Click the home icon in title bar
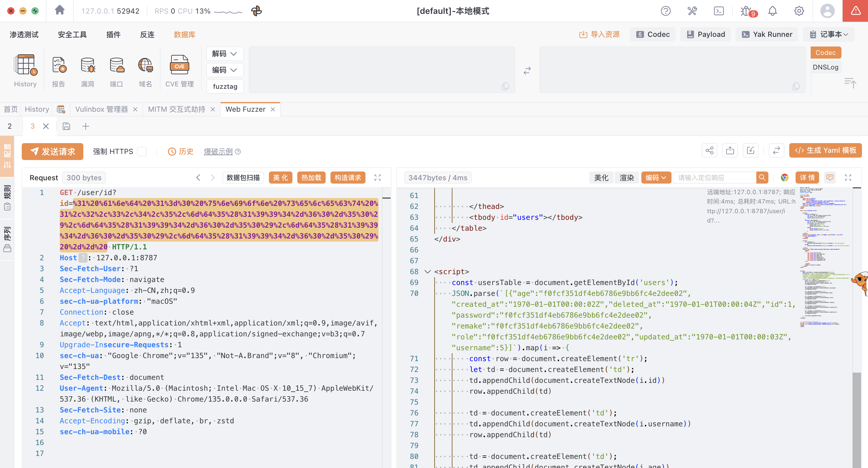The image size is (868, 468). point(60,10)
